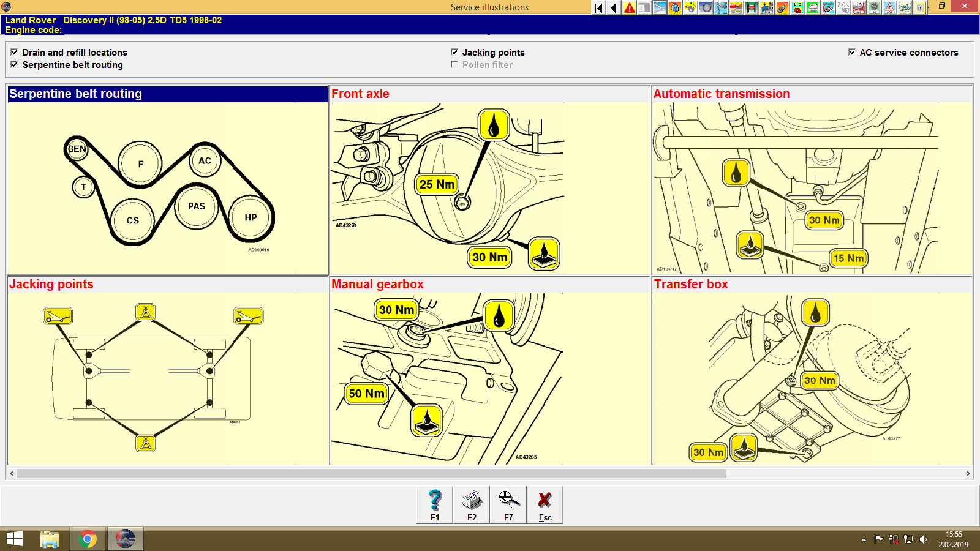Click the question mark Help icon (F1)
The width and height of the screenshot is (980, 551).
point(435,504)
